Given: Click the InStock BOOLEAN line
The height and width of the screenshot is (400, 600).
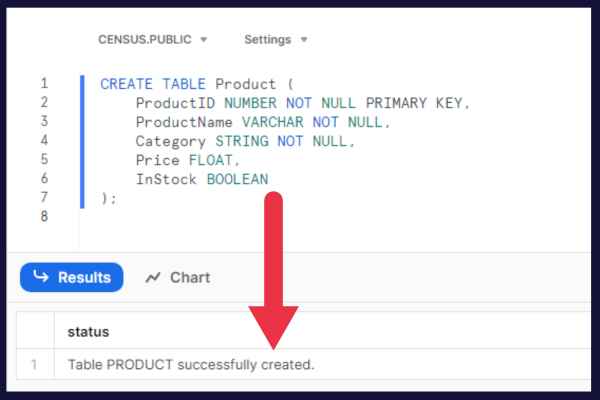Looking at the screenshot, I should tap(202, 179).
